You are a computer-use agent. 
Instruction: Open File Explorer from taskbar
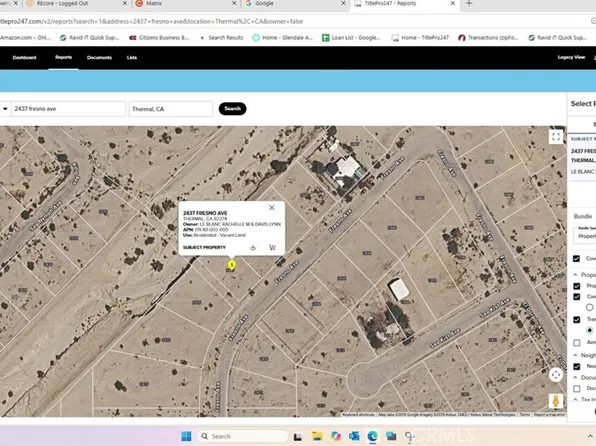click(x=317, y=436)
